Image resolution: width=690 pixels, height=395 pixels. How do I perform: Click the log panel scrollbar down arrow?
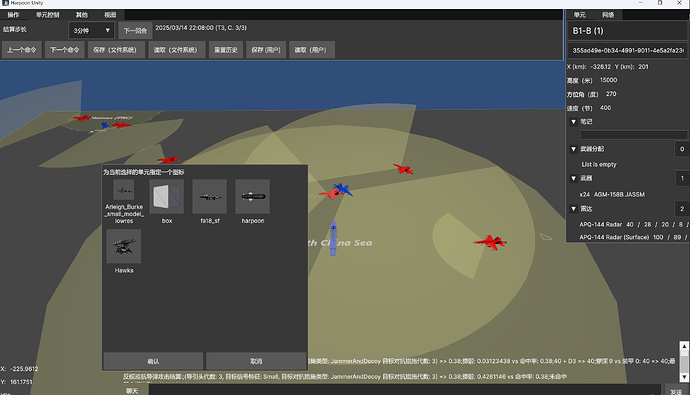pos(684,377)
